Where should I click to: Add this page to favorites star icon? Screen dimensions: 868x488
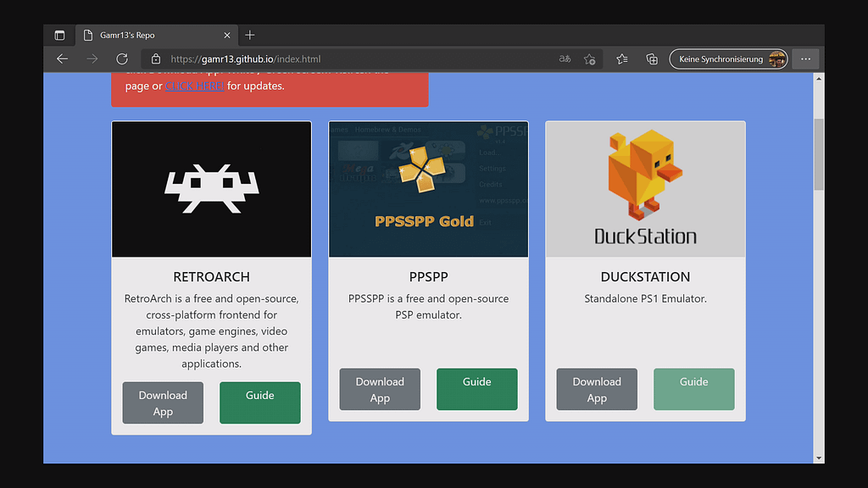coord(590,59)
